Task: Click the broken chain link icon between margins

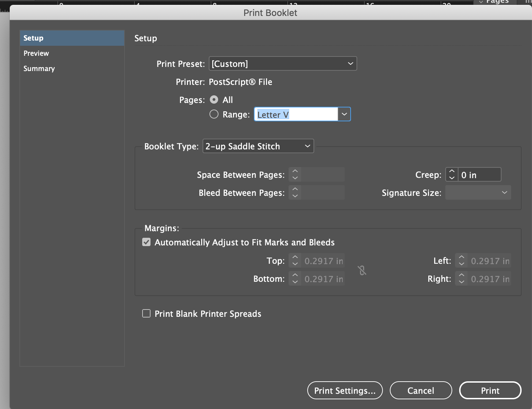Action: tap(362, 271)
